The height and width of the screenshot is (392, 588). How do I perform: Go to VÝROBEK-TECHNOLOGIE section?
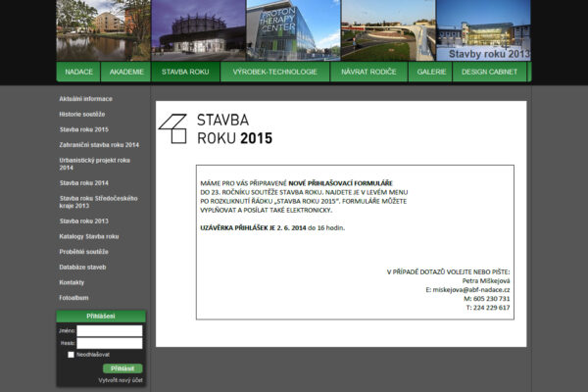(x=275, y=73)
